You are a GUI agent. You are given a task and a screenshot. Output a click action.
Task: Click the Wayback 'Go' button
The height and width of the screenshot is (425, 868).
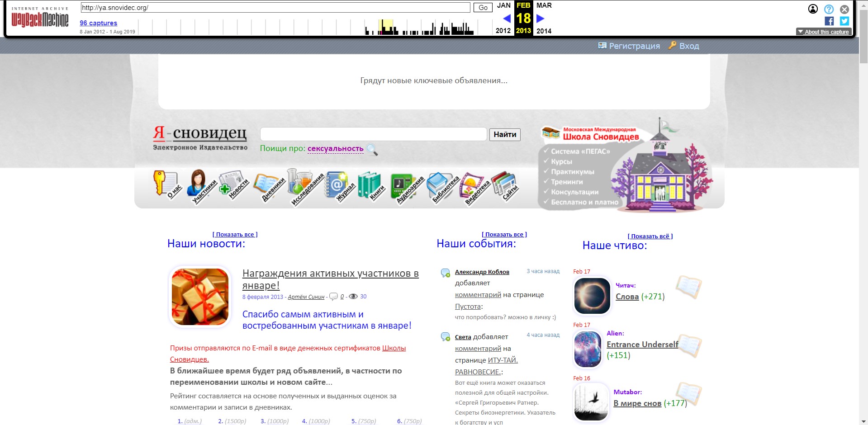483,8
